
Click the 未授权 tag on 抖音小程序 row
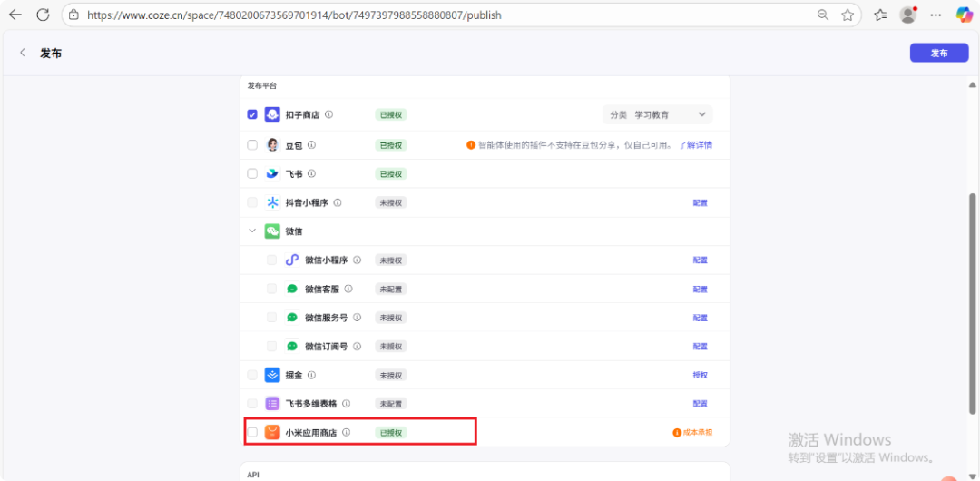coord(390,202)
